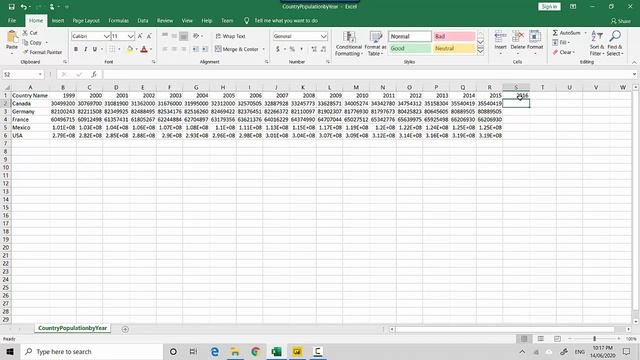Click the text orientation icon
The width and height of the screenshot is (640, 360).
coord(196,36)
